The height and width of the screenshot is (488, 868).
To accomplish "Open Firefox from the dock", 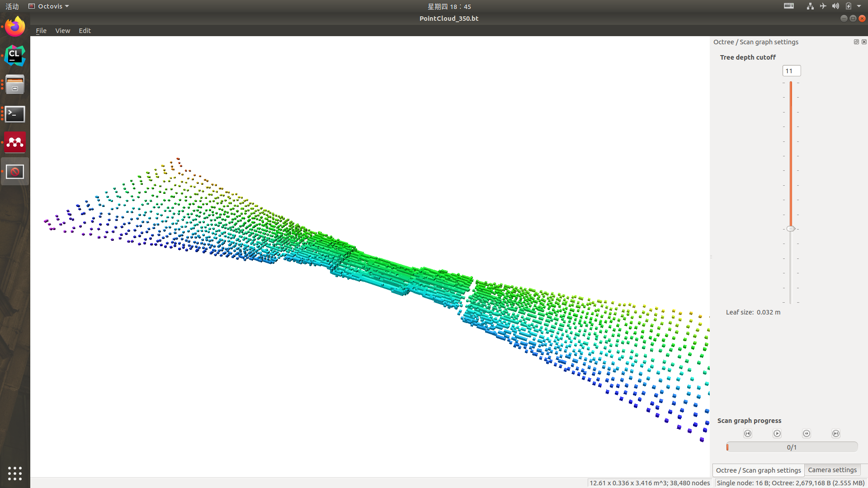I will [x=15, y=27].
